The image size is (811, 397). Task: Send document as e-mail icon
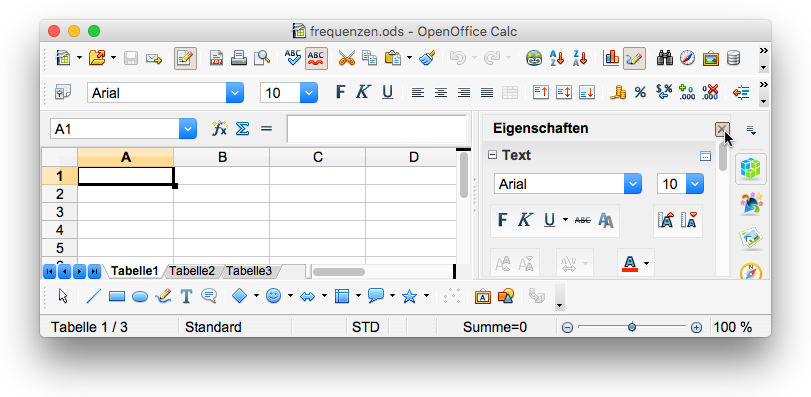[154, 58]
